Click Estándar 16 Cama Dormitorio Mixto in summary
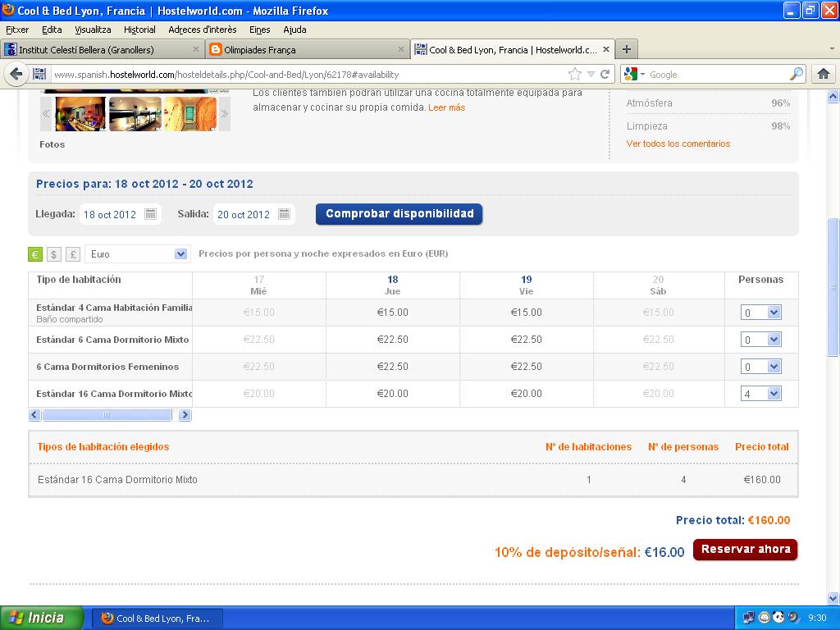 coord(117,479)
